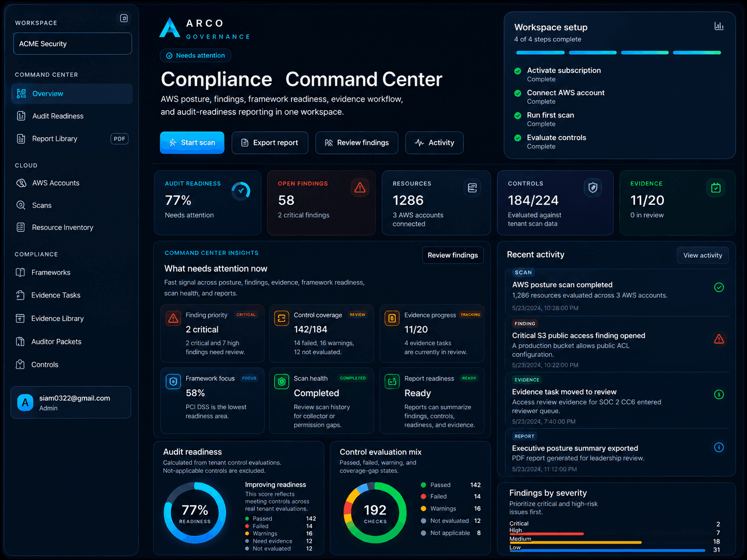Viewport: 747px width, 560px height.
Task: Click Review findings in Command Center Insights
Action: click(453, 255)
